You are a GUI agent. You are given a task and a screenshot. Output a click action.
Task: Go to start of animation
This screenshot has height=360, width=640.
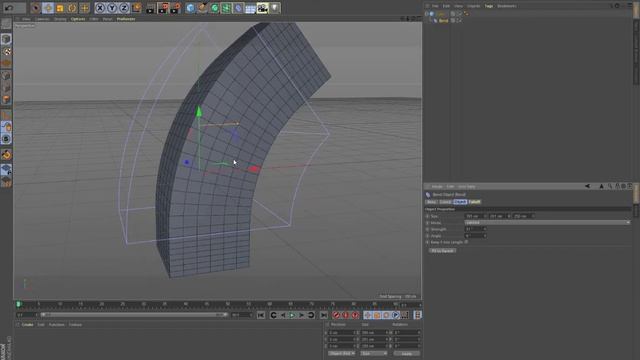[x=261, y=315]
